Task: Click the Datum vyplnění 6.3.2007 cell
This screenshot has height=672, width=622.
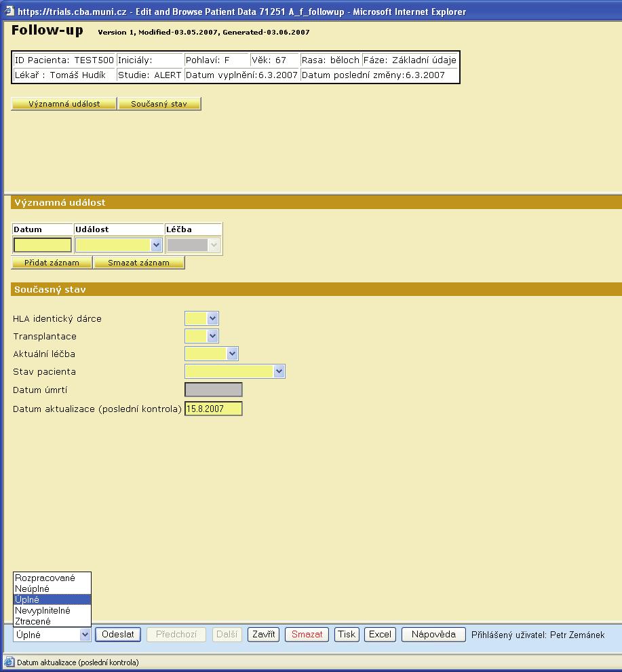Action: click(x=241, y=75)
